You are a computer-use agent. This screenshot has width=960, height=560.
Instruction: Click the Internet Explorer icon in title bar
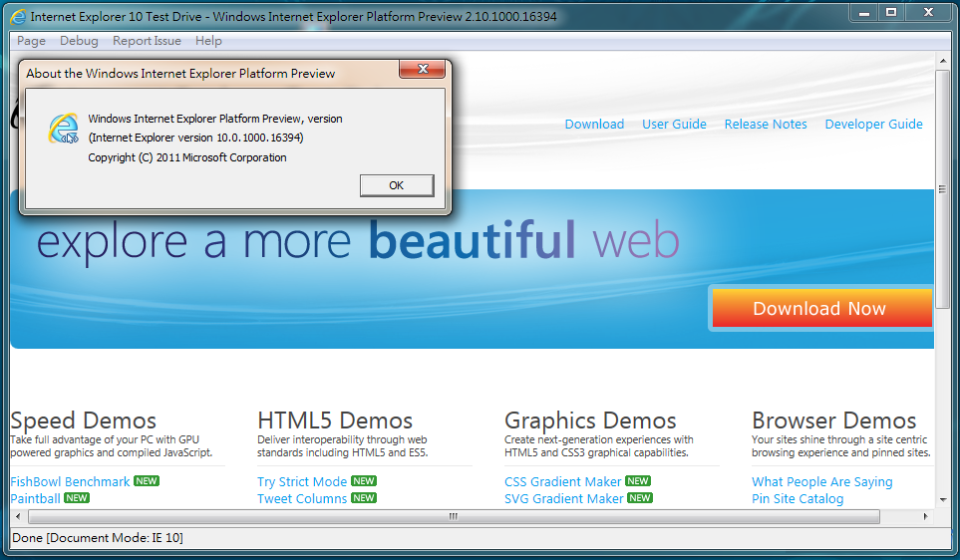tap(19, 17)
